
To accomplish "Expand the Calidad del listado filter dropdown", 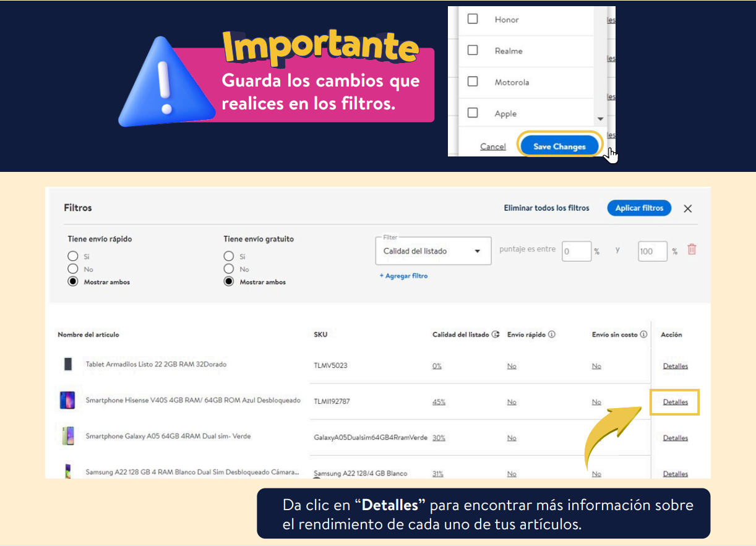I will (433, 251).
